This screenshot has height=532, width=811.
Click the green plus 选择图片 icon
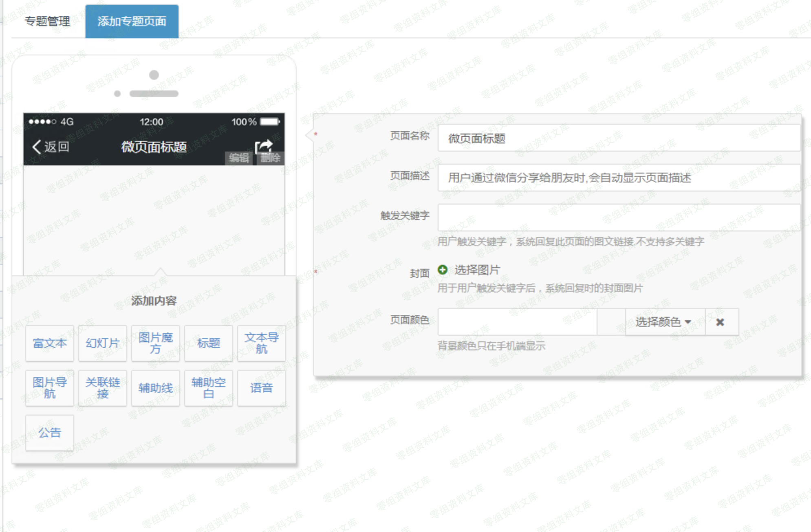click(443, 270)
